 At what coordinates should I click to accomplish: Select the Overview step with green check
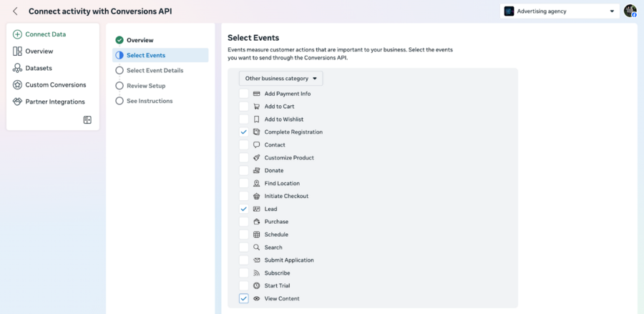pyautogui.click(x=140, y=40)
